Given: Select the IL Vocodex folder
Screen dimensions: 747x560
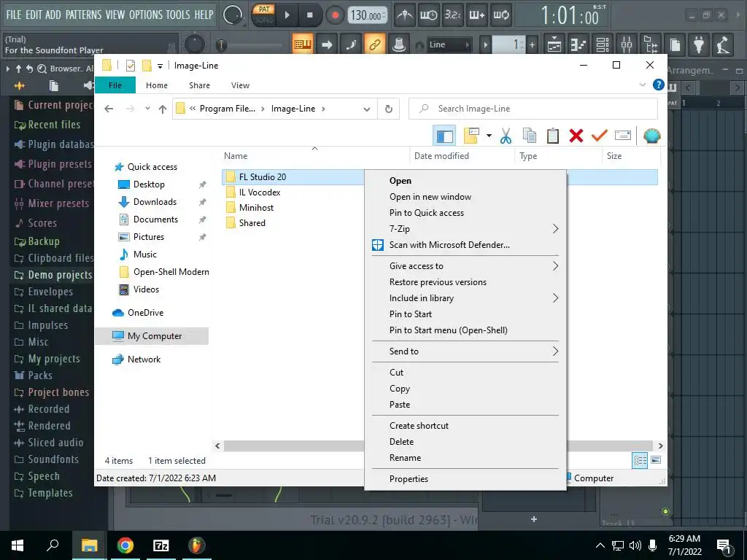Looking at the screenshot, I should coord(260,192).
